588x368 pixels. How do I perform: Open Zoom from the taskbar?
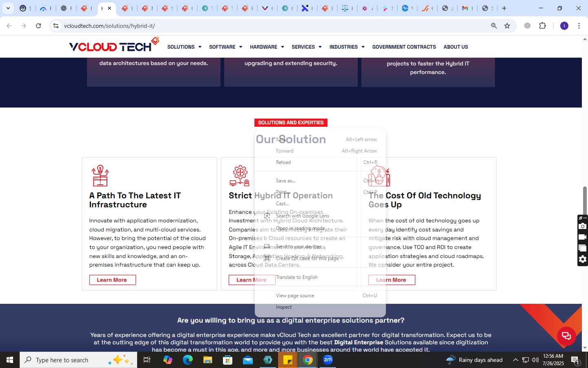click(328, 360)
